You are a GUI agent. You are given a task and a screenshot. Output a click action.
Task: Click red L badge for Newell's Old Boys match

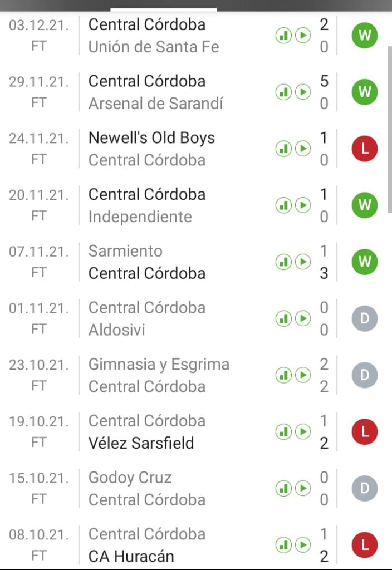pyautogui.click(x=365, y=149)
